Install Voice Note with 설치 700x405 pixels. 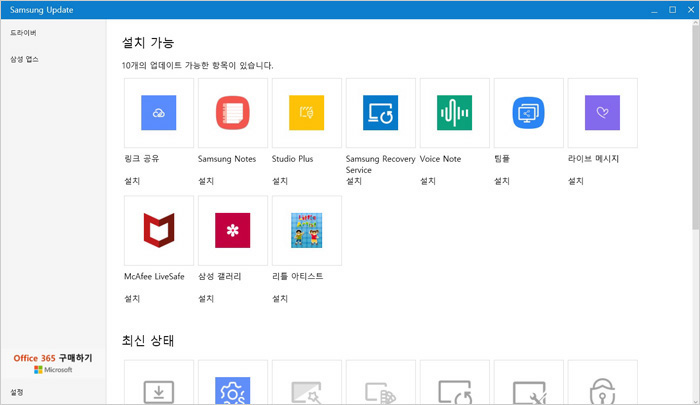428,181
